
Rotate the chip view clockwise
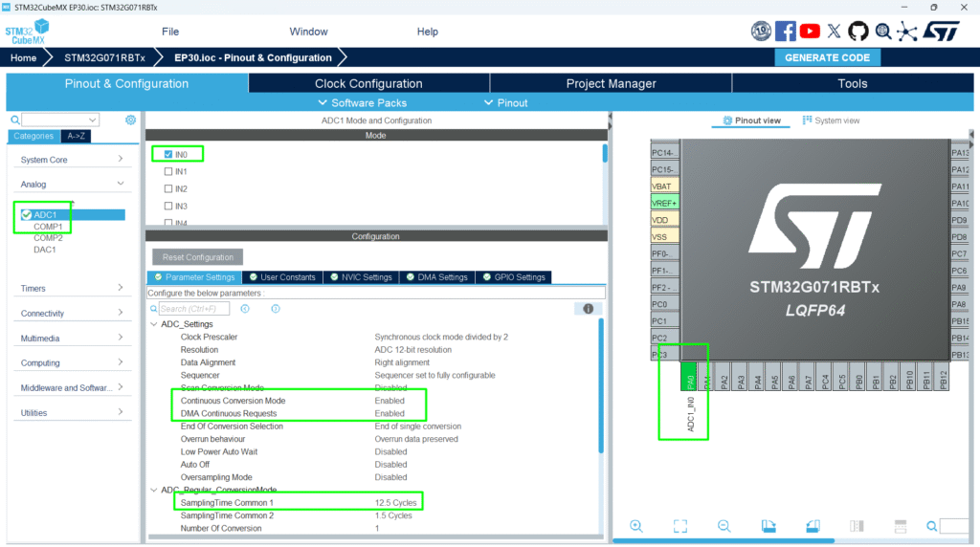coord(768,526)
